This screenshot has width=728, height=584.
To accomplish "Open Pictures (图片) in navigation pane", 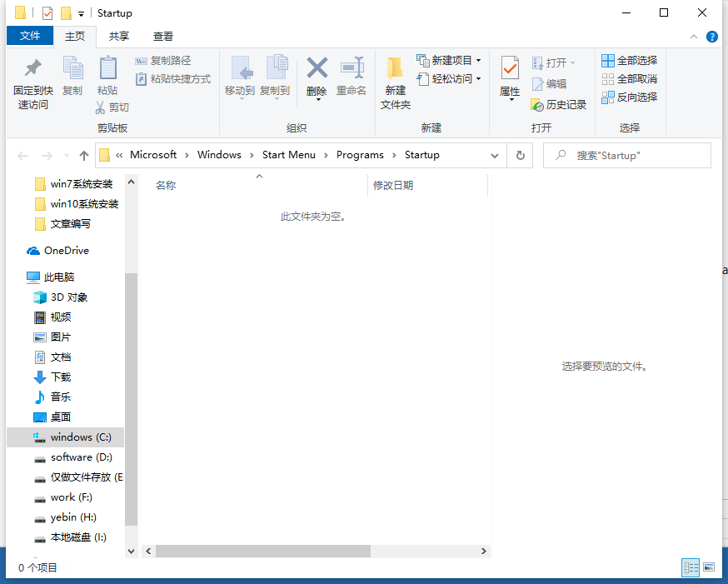I will click(53, 337).
